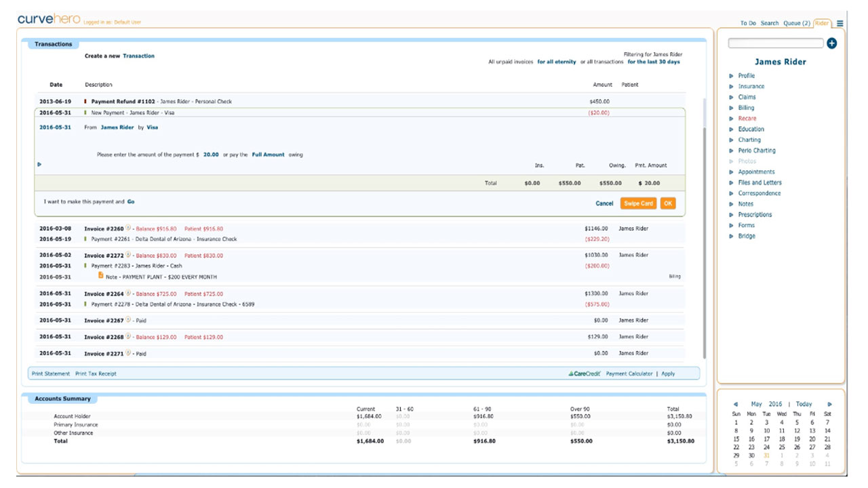
Task: Expand the Education section
Action: [731, 129]
